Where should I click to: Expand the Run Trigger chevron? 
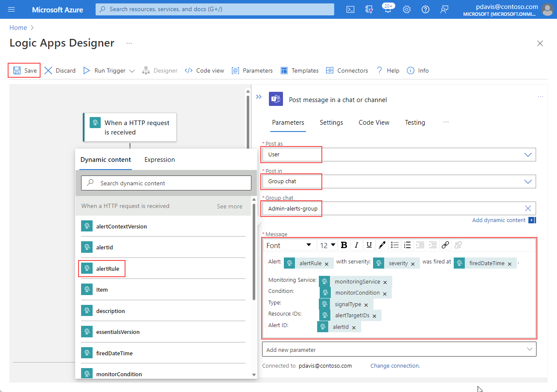coord(132,71)
